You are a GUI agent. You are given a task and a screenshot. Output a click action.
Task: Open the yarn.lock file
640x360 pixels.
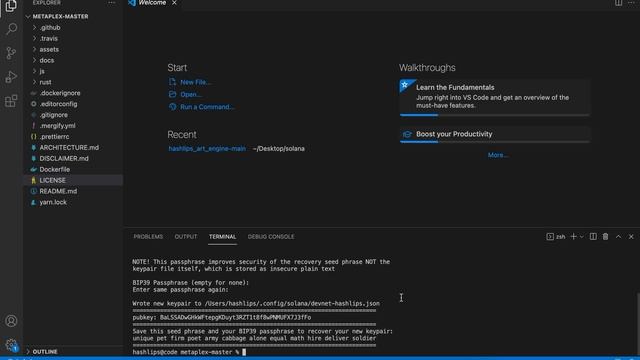pyautogui.click(x=53, y=202)
